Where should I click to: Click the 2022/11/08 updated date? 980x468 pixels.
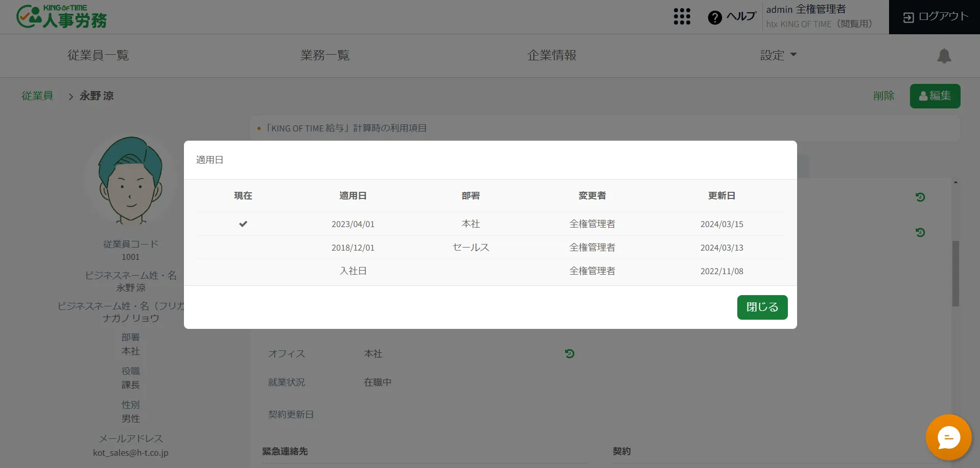pos(721,271)
